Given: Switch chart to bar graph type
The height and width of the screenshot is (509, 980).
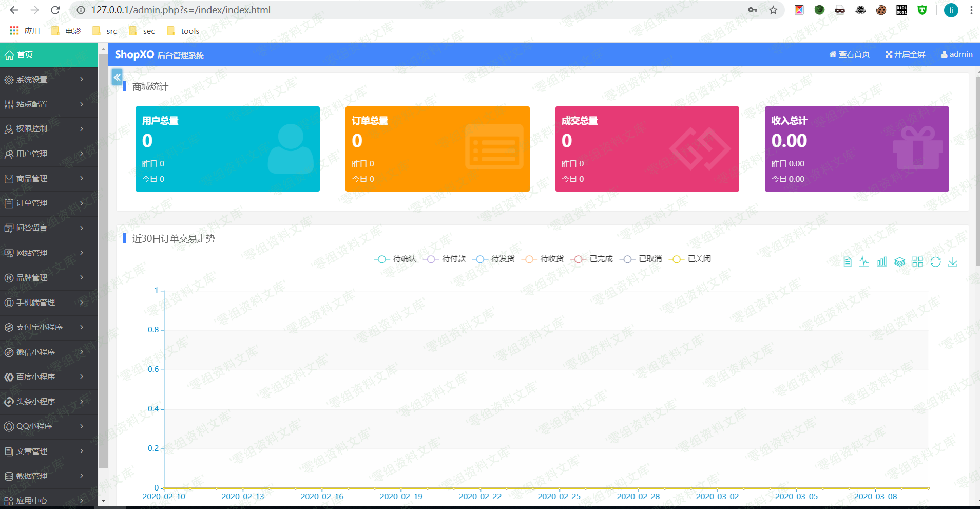Looking at the screenshot, I should pos(882,262).
